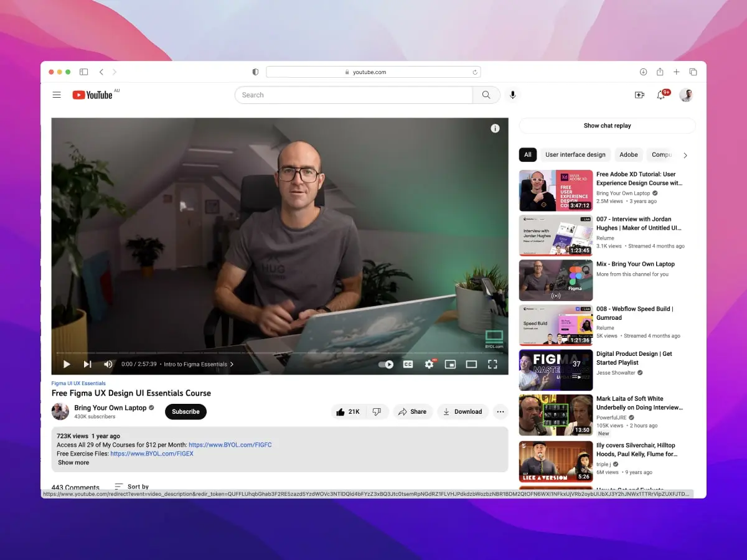The height and width of the screenshot is (560, 747).
Task: Reload the page in the address bar
Action: (475, 72)
